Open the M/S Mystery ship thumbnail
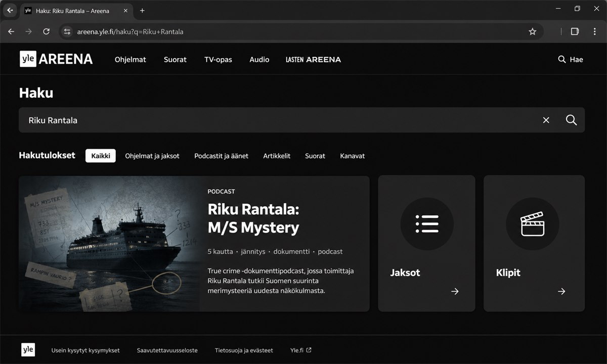This screenshot has width=607, height=364. tap(109, 244)
